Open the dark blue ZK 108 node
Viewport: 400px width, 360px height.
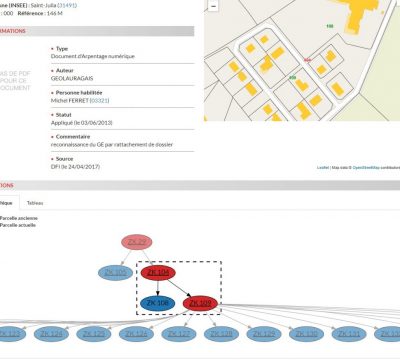click(x=158, y=303)
